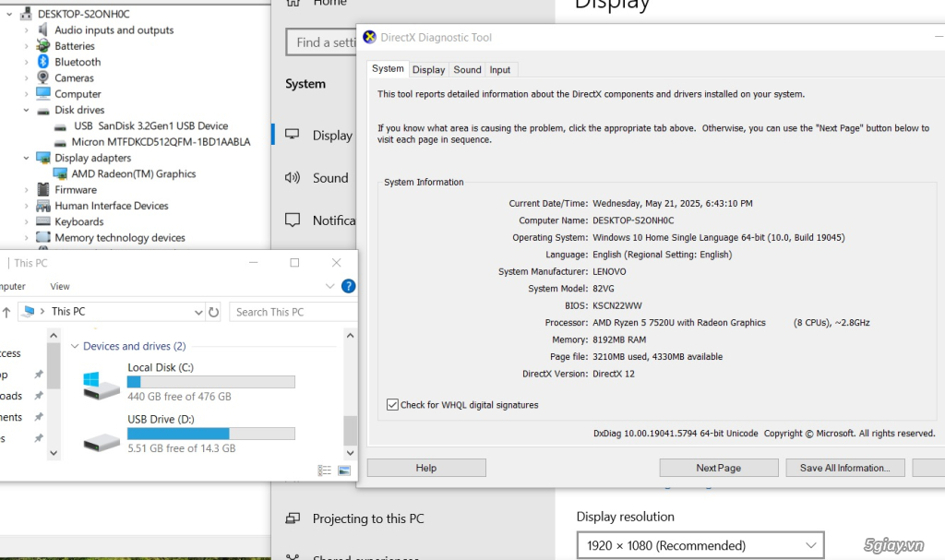Expand the ribbon chevron in This PC window
This screenshot has height=560, width=945.
coord(329,286)
